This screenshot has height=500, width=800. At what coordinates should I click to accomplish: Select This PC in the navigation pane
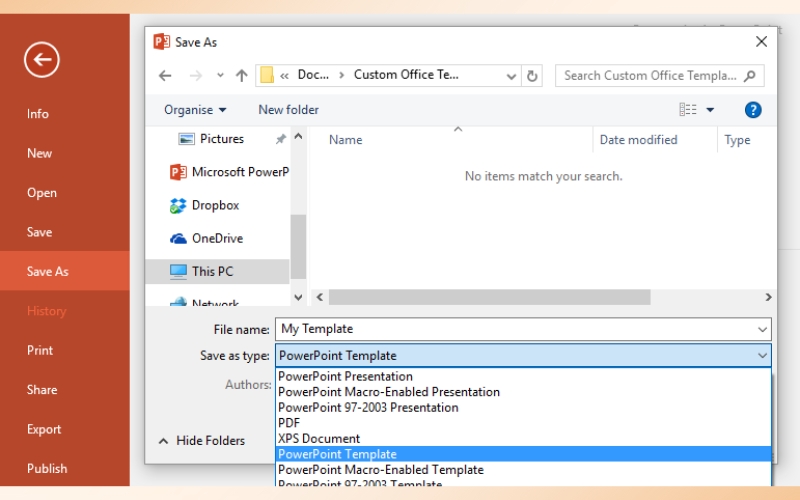tap(217, 271)
